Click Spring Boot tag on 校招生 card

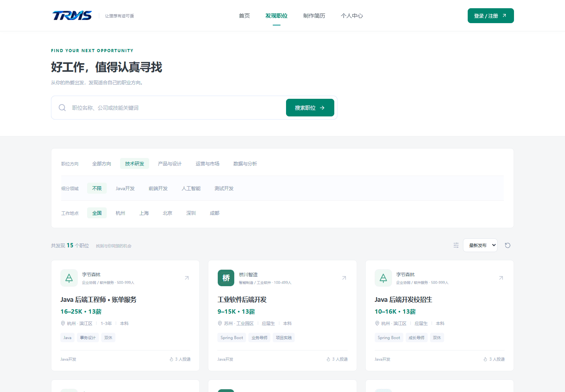pyautogui.click(x=389, y=338)
